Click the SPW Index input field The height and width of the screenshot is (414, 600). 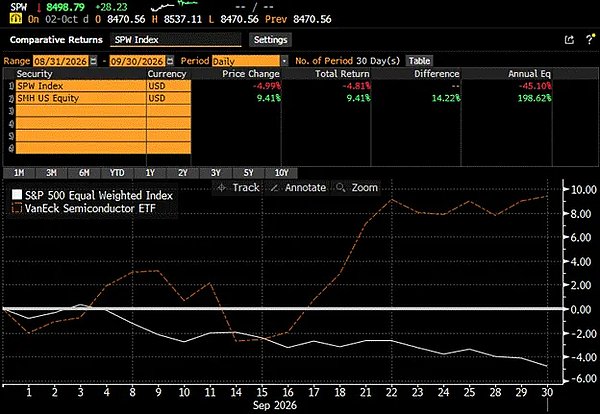[176, 40]
